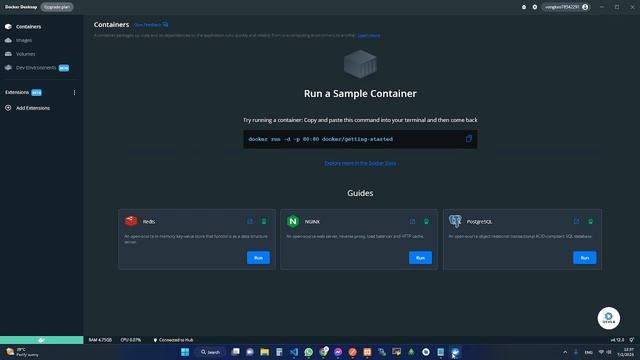Open File Explorer from the taskbar
This screenshot has height=360, width=640.
[x=264, y=352]
